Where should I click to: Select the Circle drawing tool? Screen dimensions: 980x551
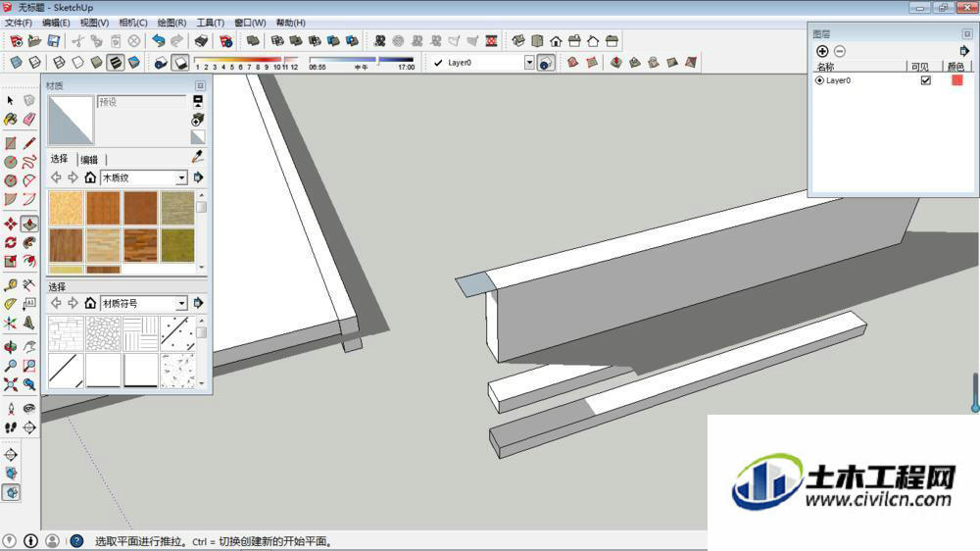10,162
